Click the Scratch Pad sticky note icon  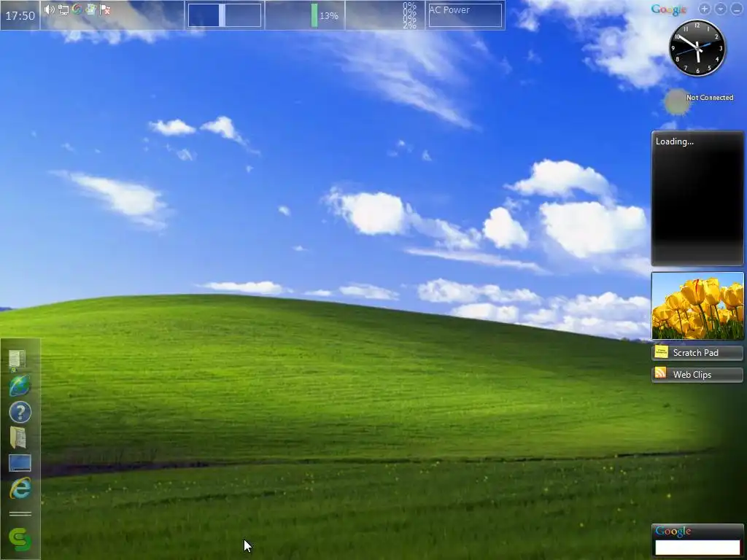[x=661, y=352]
